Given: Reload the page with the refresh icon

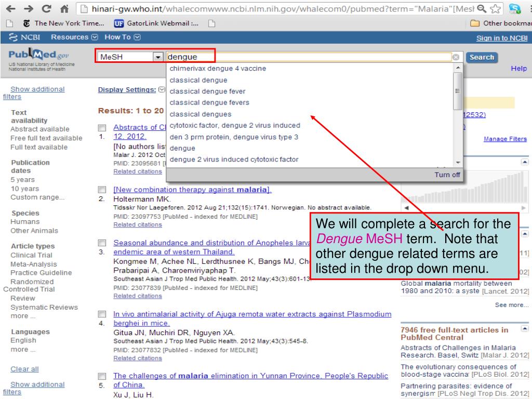Looking at the screenshot, I should point(47,8).
